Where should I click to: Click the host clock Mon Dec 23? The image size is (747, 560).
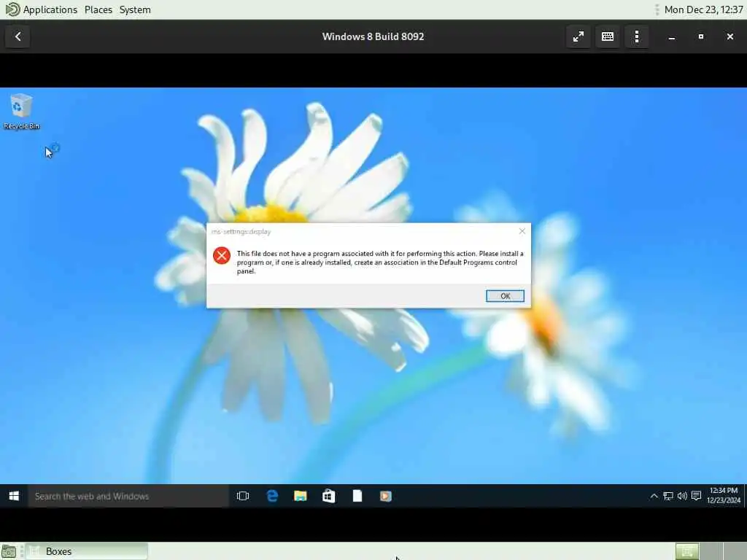[x=703, y=9]
